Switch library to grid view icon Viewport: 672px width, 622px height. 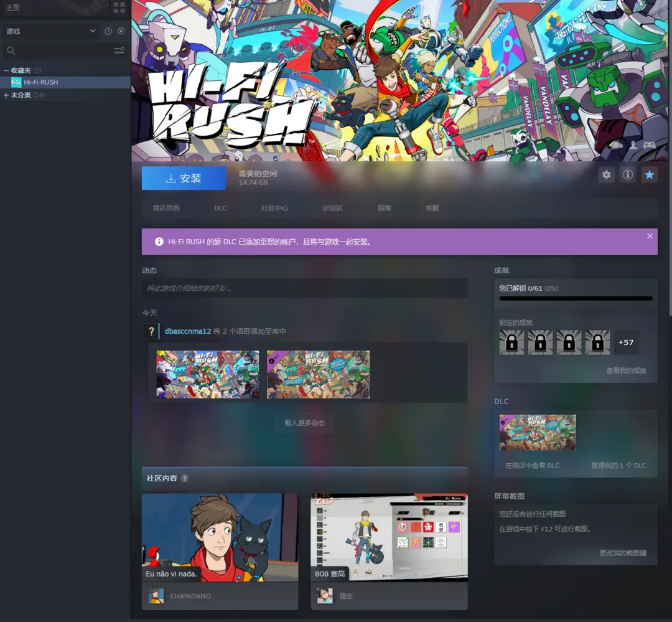pos(119,7)
